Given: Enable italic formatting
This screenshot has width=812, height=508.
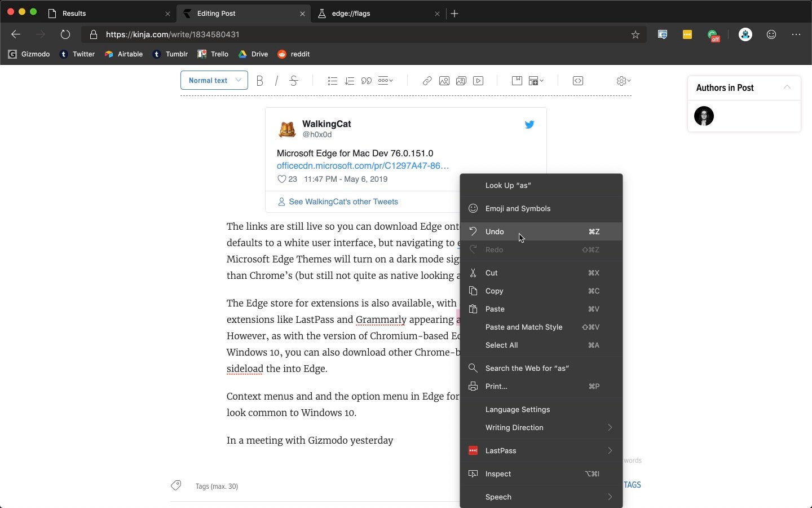Looking at the screenshot, I should (x=277, y=81).
